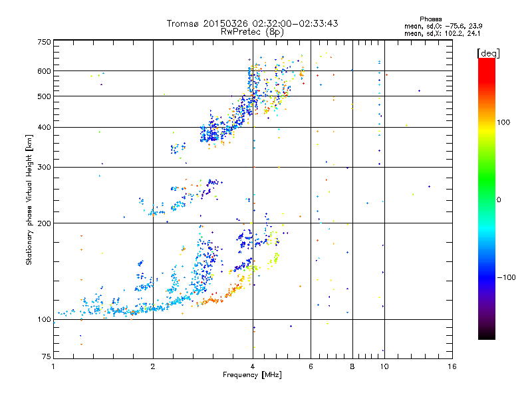Click the y-axis '600' tick label
The width and height of the screenshot is (532, 399).
(x=44, y=71)
